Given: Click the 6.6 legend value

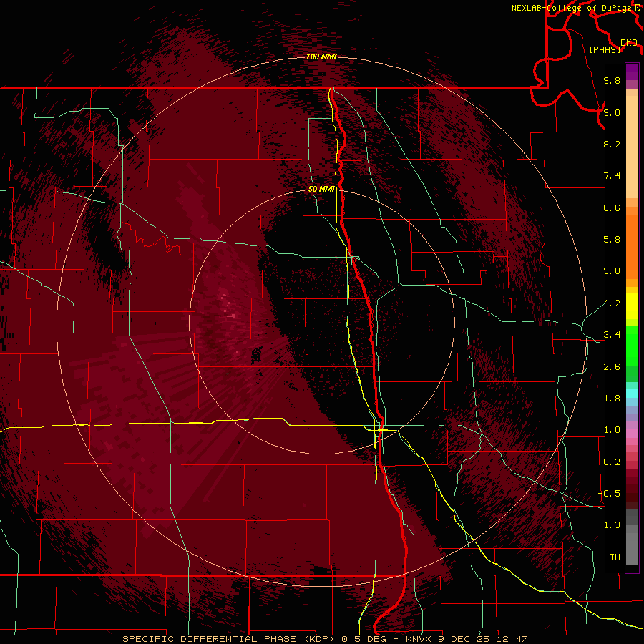Looking at the screenshot, I should 612,208.
